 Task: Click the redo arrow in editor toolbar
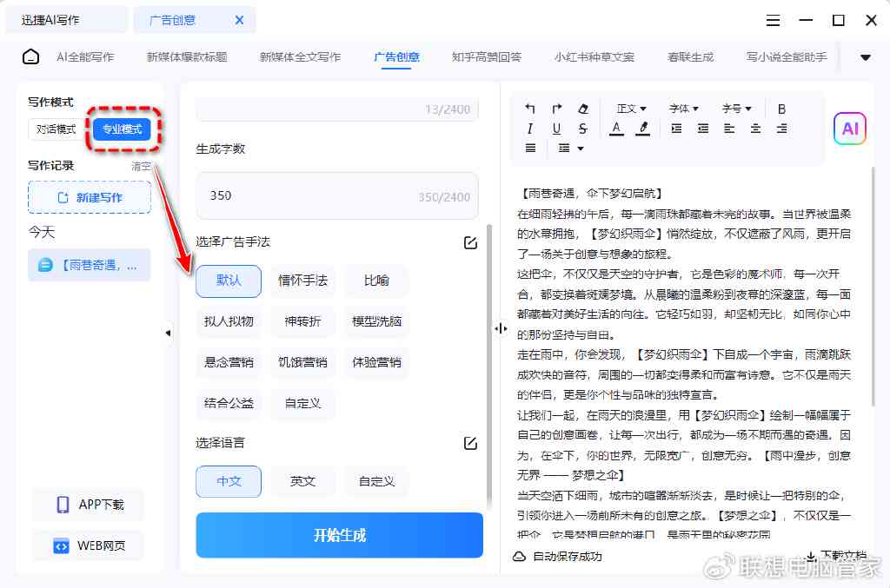pyautogui.click(x=557, y=109)
